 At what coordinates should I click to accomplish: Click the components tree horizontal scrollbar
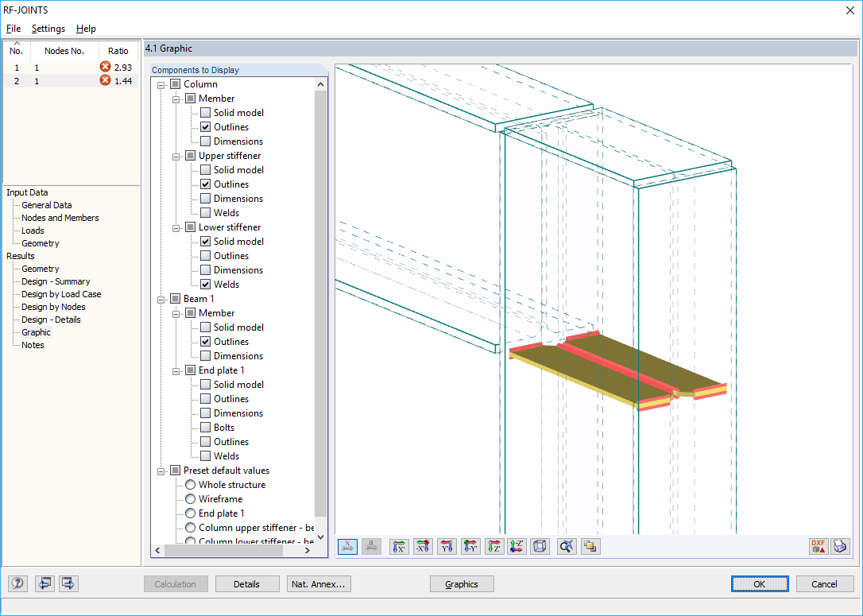(223, 550)
